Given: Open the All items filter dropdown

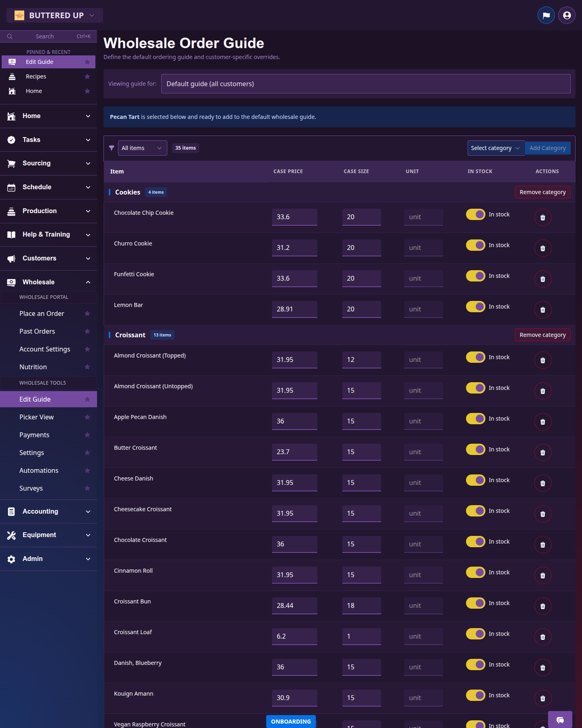Looking at the screenshot, I should pyautogui.click(x=142, y=148).
